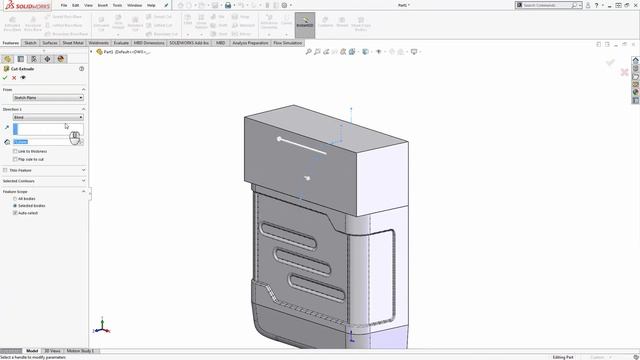Toggle the detailed preview eye icon
This screenshot has height=360, width=640.
[23, 78]
